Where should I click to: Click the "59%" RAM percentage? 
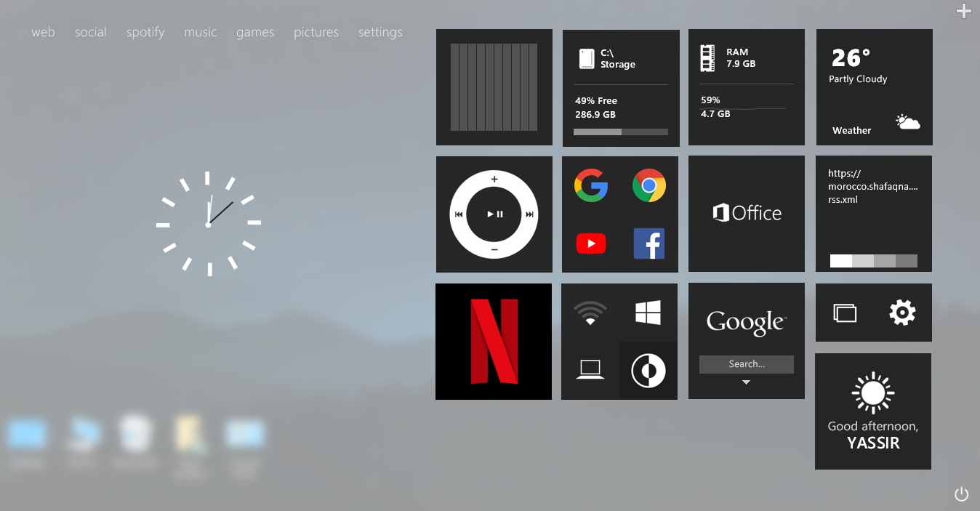pos(710,100)
